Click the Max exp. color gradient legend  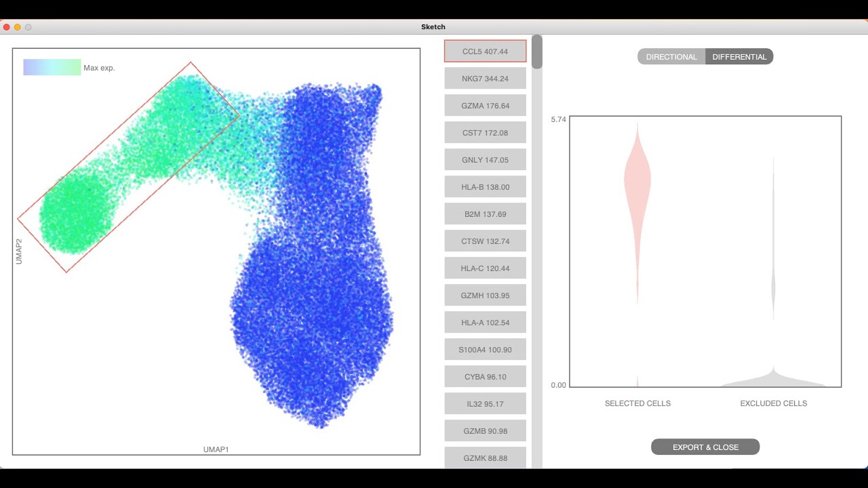click(52, 68)
